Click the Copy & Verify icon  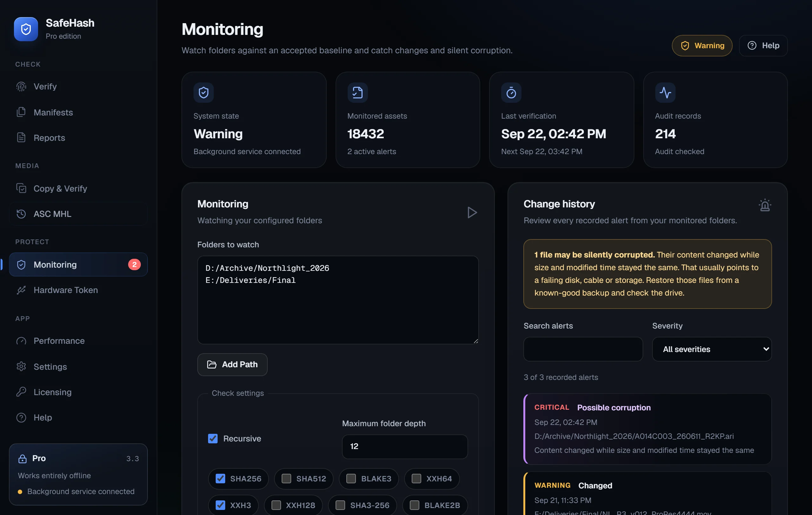point(21,188)
